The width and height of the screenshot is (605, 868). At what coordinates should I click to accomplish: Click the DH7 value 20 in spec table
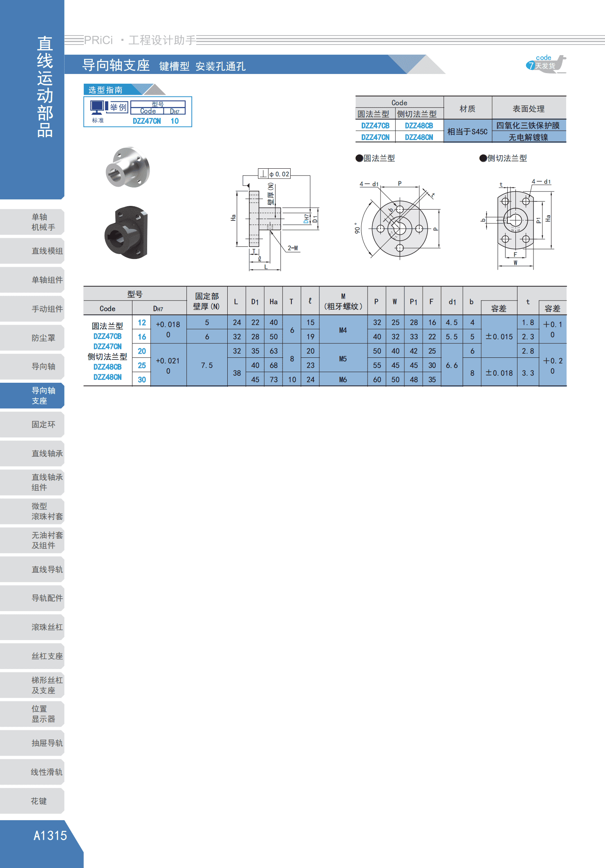[142, 351]
